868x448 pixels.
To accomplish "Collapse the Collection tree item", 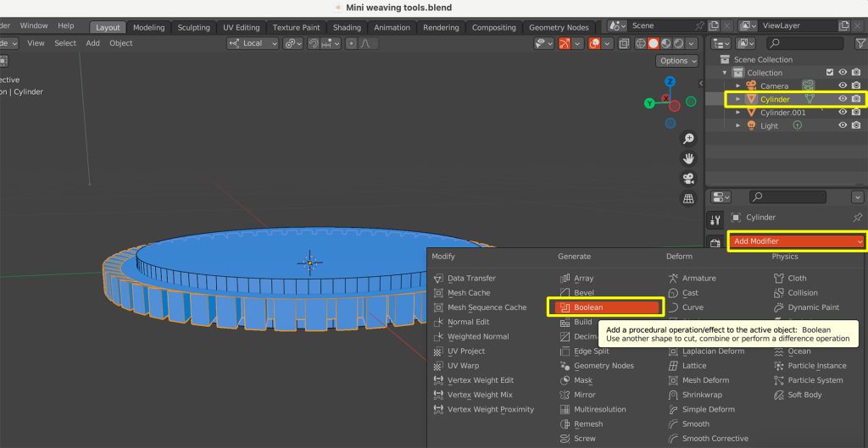I will pos(725,73).
